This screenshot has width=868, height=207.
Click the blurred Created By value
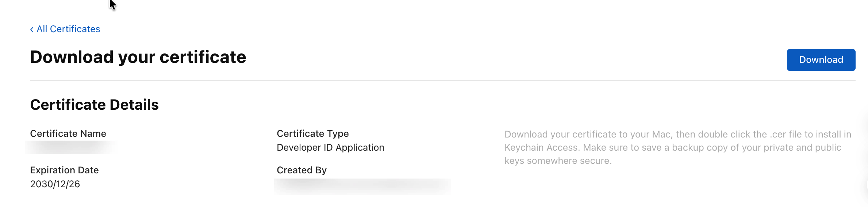(362, 186)
